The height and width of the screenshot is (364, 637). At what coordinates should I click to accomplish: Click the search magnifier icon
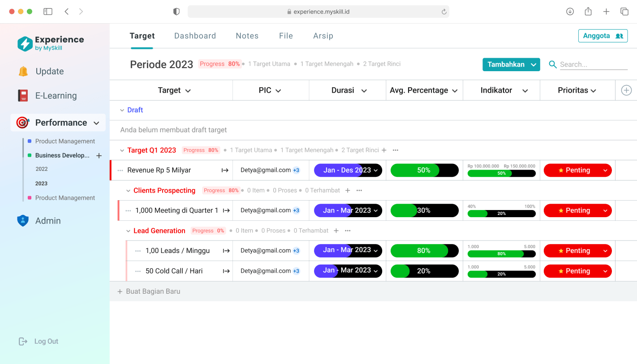[553, 64]
